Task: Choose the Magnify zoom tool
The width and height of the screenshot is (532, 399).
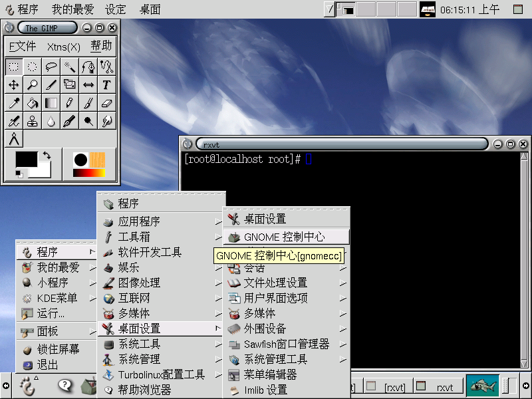Action: [x=32, y=85]
